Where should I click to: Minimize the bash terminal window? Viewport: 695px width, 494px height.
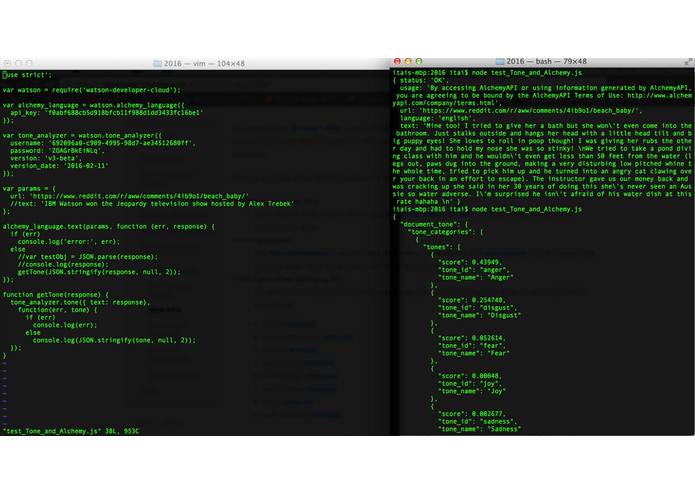tap(408, 61)
